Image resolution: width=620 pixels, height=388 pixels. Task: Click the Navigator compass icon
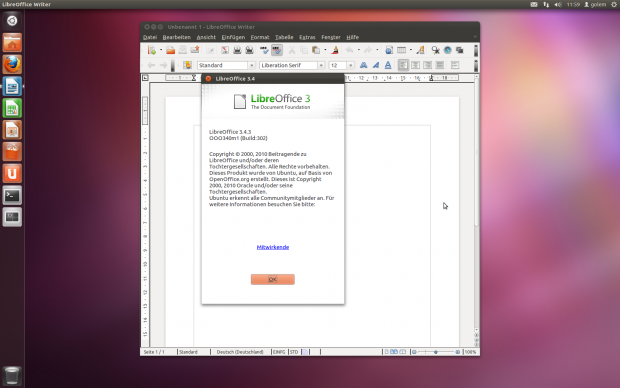(x=448, y=50)
